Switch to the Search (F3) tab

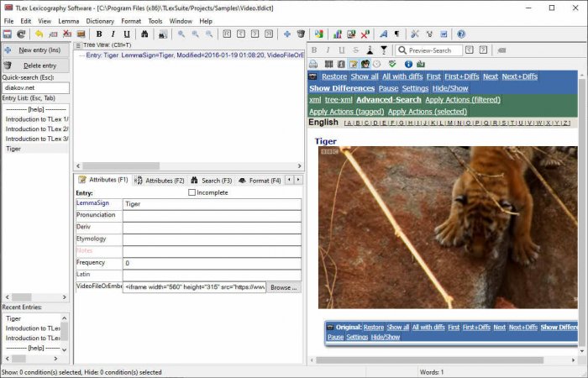[210, 181]
